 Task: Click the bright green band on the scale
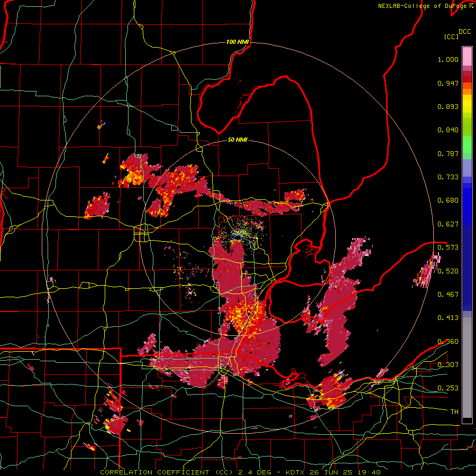pyautogui.click(x=467, y=144)
